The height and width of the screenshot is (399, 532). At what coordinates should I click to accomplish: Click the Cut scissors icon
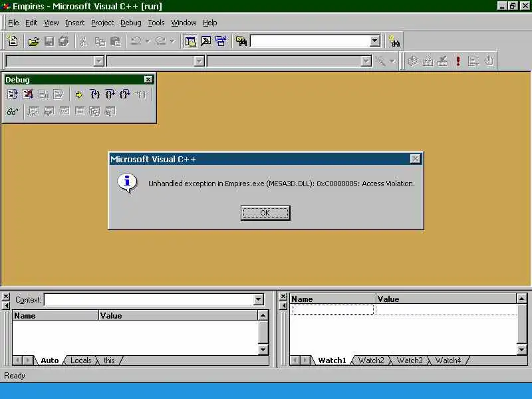click(83, 41)
